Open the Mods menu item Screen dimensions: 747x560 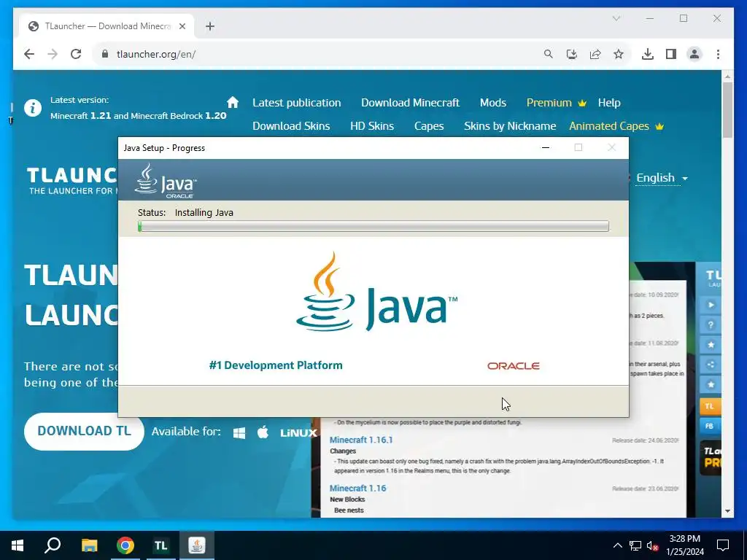click(x=492, y=102)
